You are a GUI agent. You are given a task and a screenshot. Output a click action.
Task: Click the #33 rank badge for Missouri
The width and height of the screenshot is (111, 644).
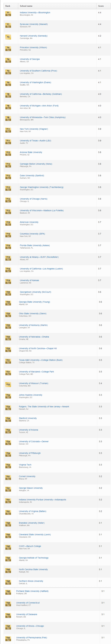pyautogui.click(x=8, y=385)
